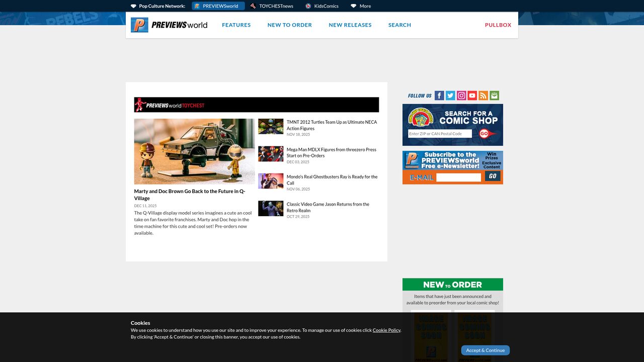This screenshot has height=362, width=644.
Task: Click the NEW to ORDER green header
Action: click(x=453, y=285)
